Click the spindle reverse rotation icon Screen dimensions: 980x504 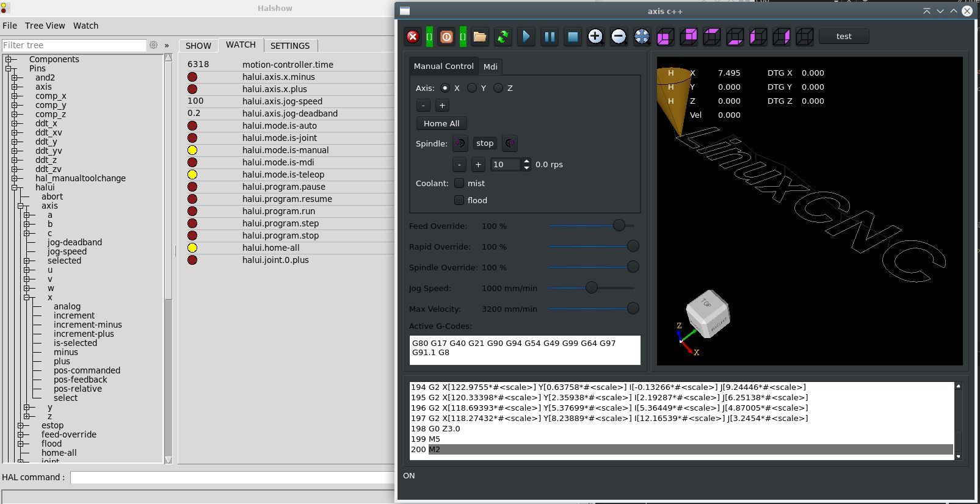[x=460, y=143]
